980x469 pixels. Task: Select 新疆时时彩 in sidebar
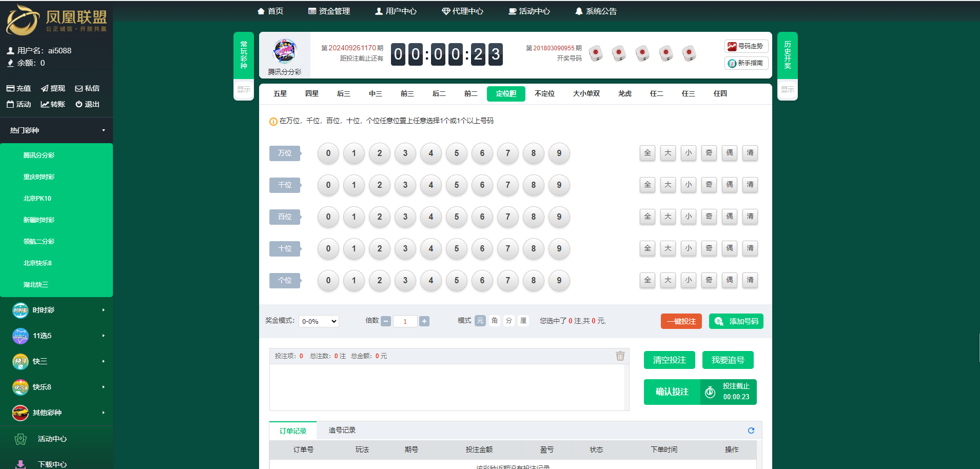coord(39,220)
